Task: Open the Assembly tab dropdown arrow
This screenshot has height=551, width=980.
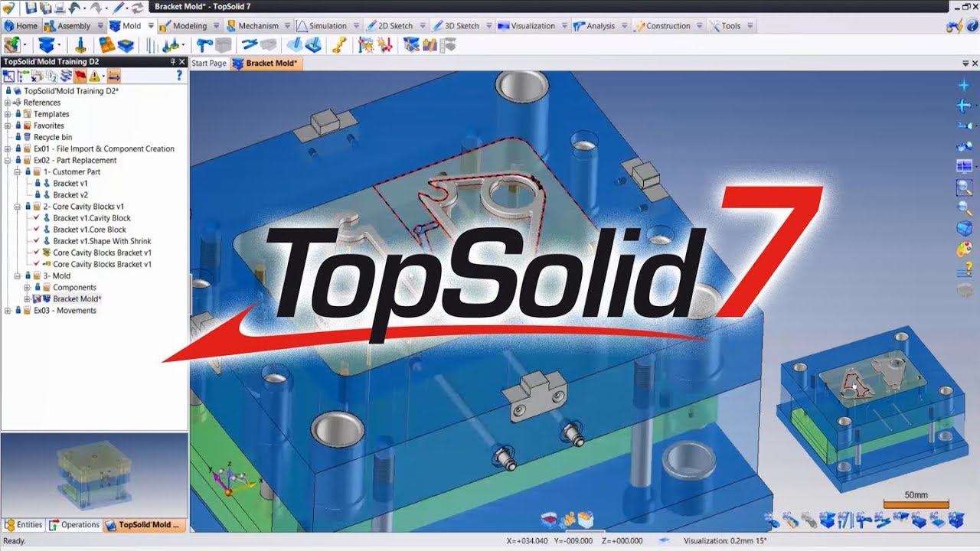Action: point(100,26)
